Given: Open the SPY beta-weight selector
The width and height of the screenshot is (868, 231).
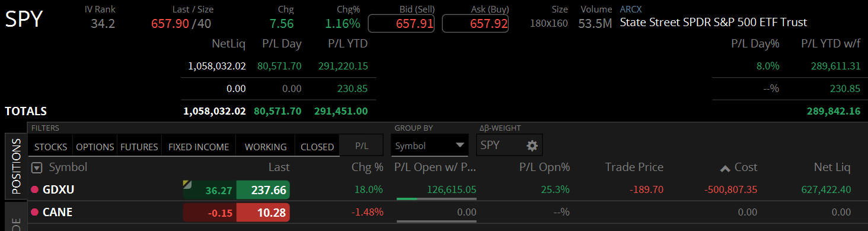Looking at the screenshot, I should 509,145.
